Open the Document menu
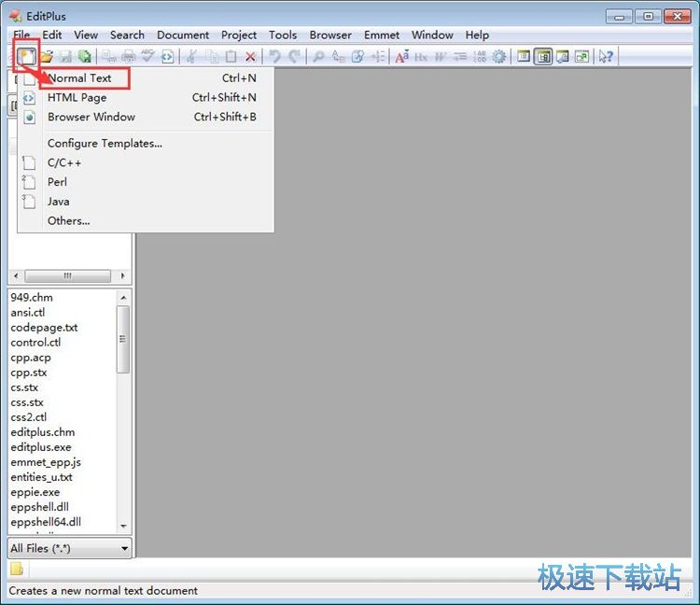Screen dimensions: 700x605 click(x=183, y=35)
